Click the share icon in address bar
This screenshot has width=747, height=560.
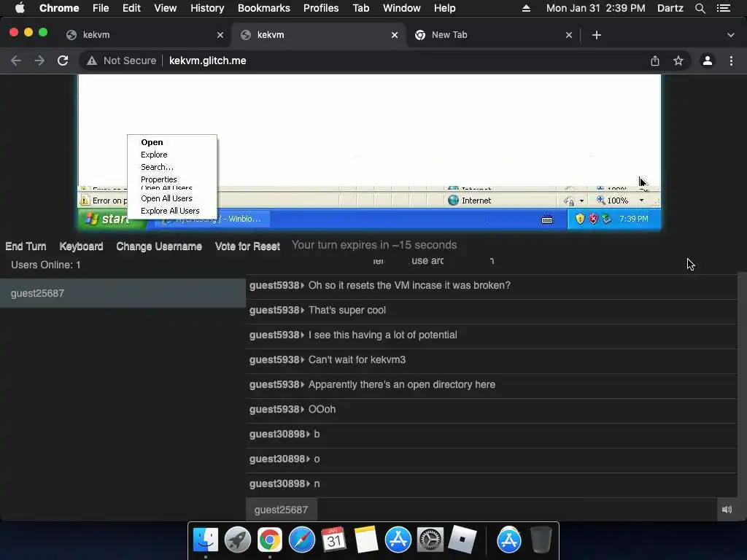pos(655,61)
